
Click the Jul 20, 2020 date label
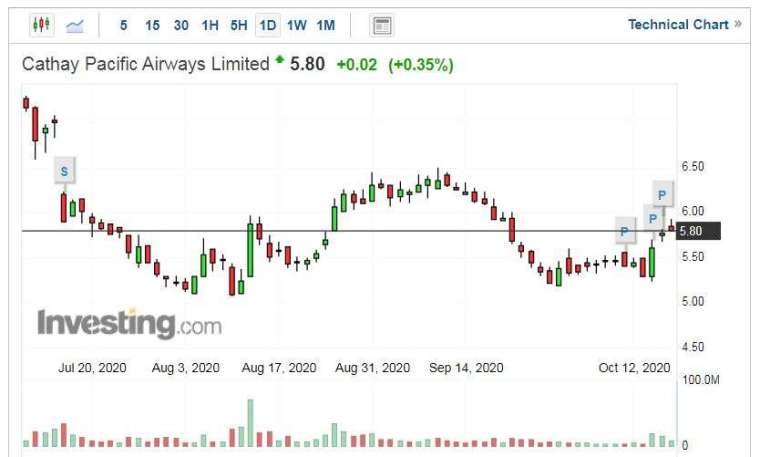pyautogui.click(x=92, y=368)
